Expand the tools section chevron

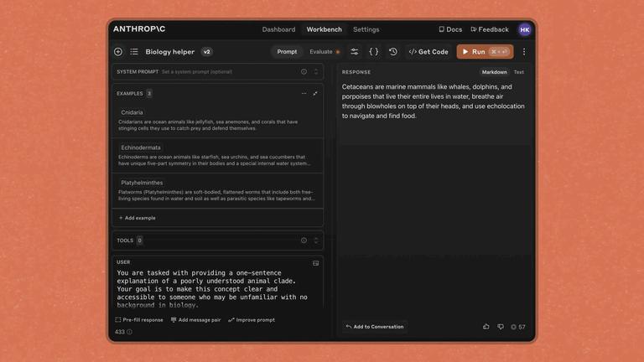[x=316, y=240]
